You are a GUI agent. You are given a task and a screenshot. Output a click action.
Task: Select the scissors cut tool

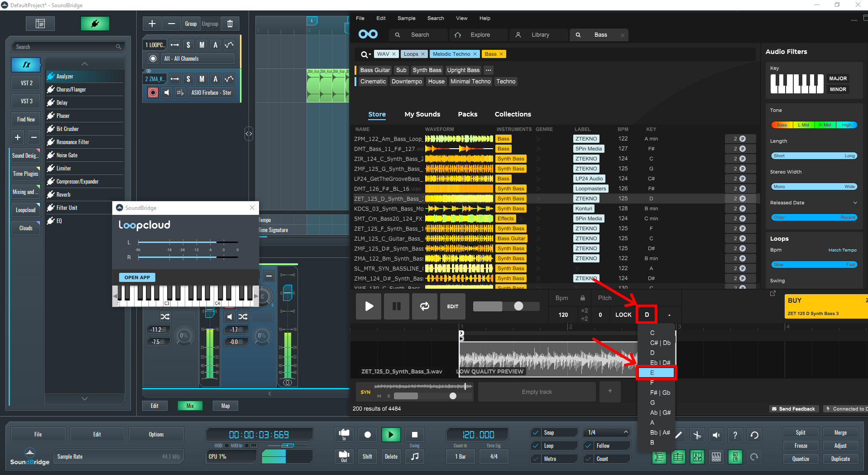click(697, 435)
